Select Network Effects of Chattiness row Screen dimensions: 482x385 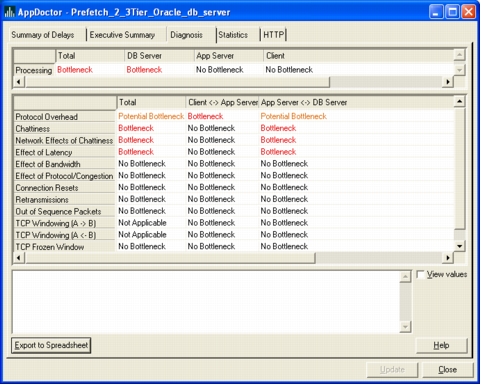point(64,141)
